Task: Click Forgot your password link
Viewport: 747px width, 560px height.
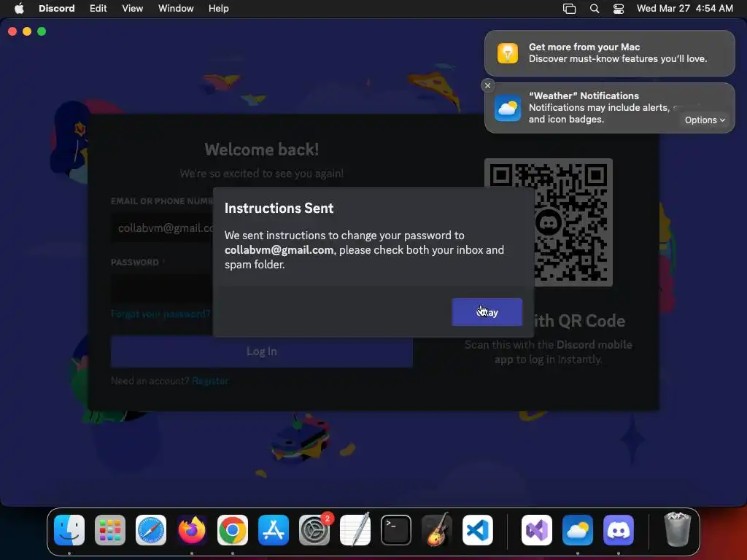Action: point(160,314)
